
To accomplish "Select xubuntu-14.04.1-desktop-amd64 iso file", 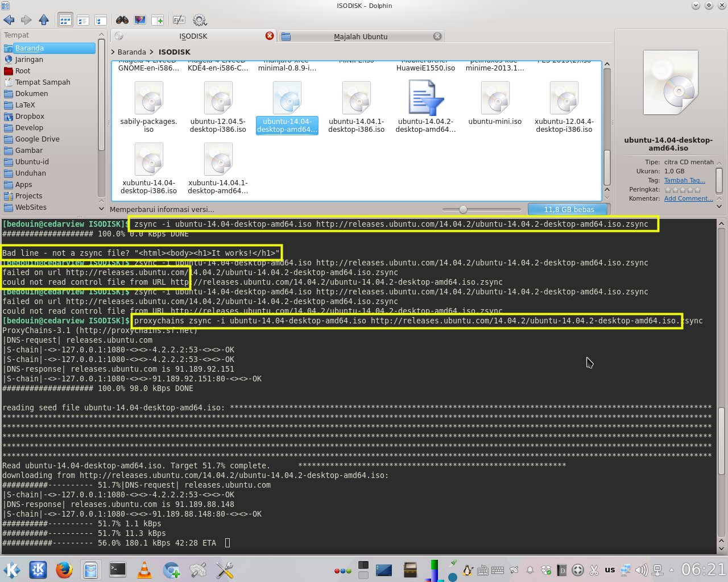I will coord(218,168).
